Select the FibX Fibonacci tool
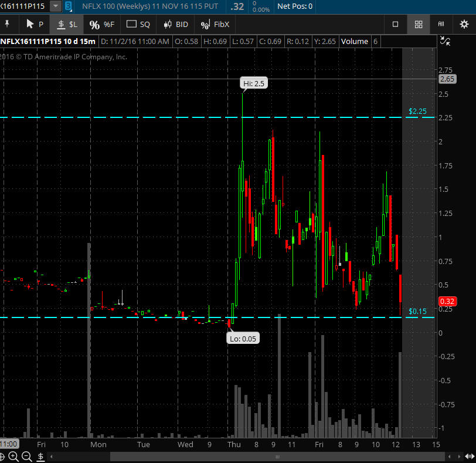Viewport: 476px width, 463px height. 215,24
